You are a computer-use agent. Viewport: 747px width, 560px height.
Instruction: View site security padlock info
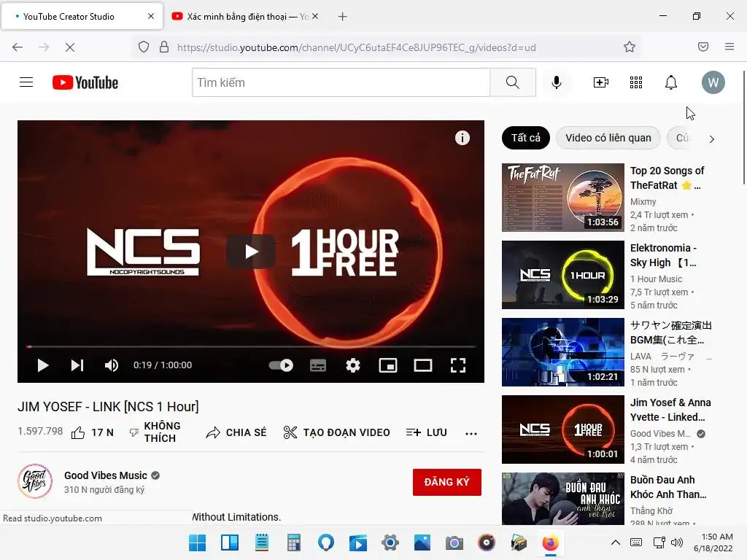coord(164,47)
